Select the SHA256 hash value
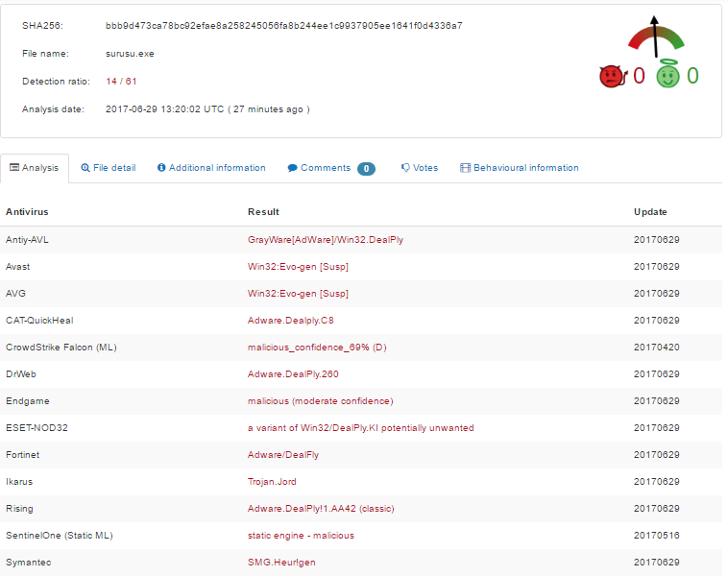The height and width of the screenshot is (576, 728). coord(283,26)
